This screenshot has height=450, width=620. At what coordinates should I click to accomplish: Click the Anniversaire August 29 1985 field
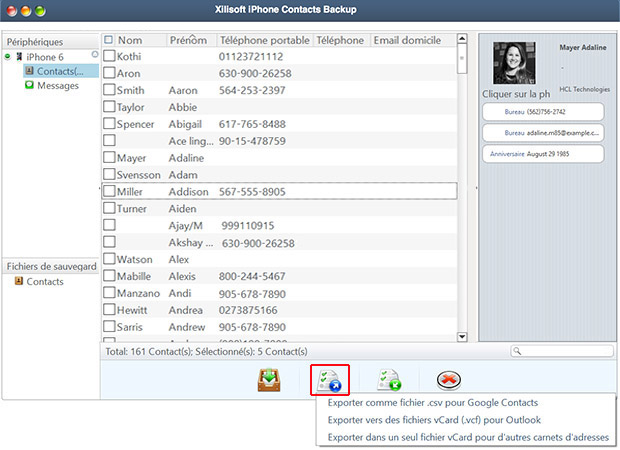click(x=543, y=154)
